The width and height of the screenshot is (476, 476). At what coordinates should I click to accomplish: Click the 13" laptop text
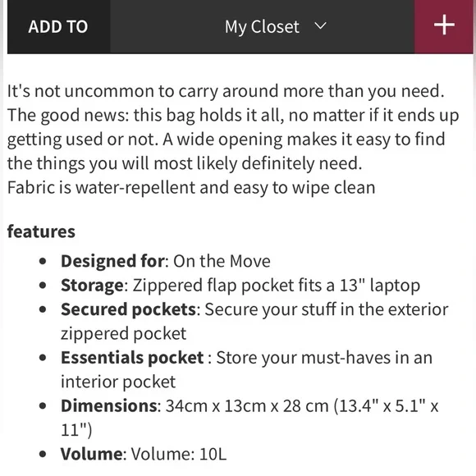pyautogui.click(x=380, y=286)
